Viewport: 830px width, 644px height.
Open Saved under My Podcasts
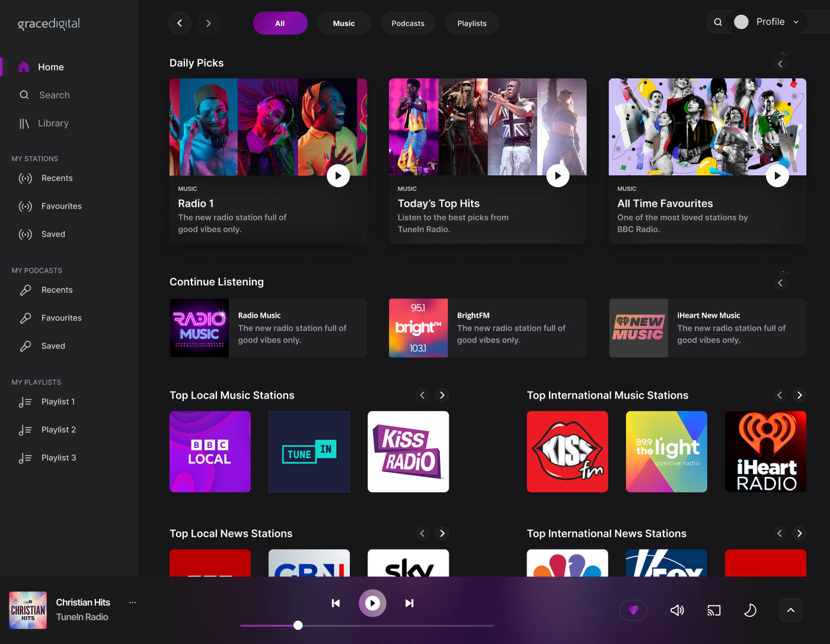(42, 346)
